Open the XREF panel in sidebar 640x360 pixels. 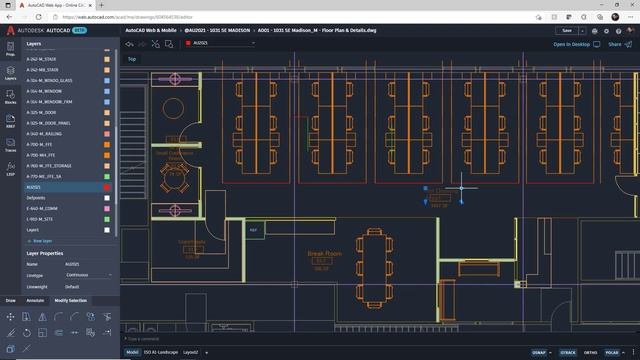click(11, 121)
